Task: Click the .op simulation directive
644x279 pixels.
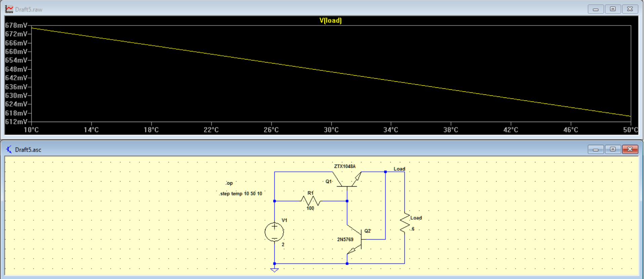Action: click(x=229, y=183)
